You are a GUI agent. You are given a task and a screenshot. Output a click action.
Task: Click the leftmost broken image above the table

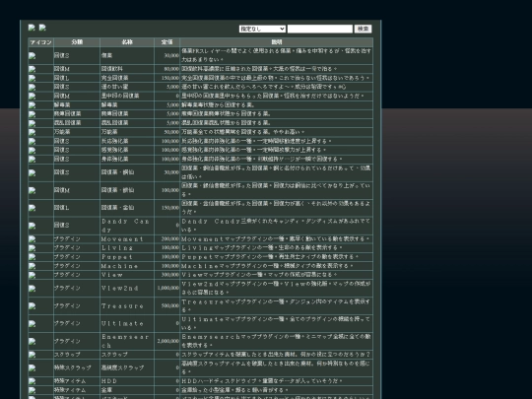32,28
